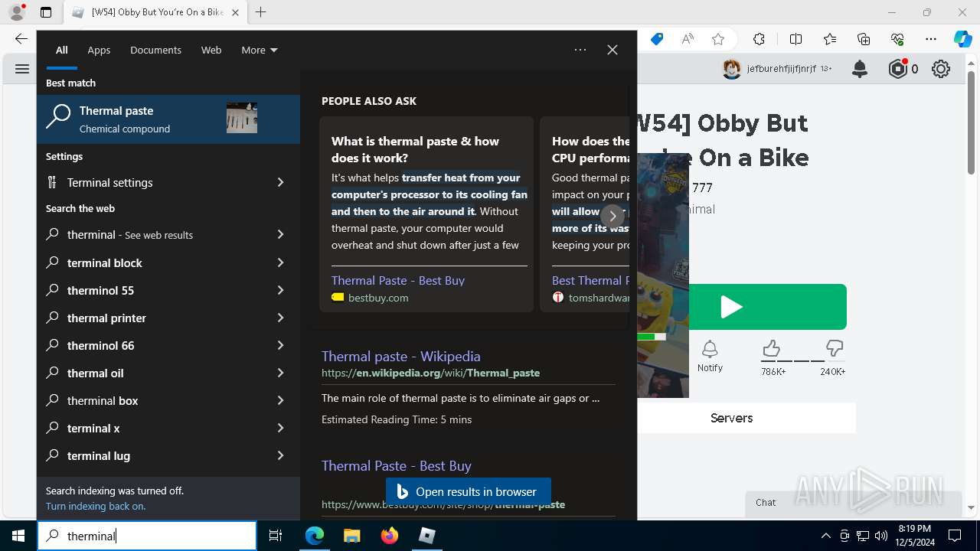The image size is (980, 551).
Task: Open the username jefburehfjijfjnrjf profile
Action: pyautogui.click(x=781, y=69)
